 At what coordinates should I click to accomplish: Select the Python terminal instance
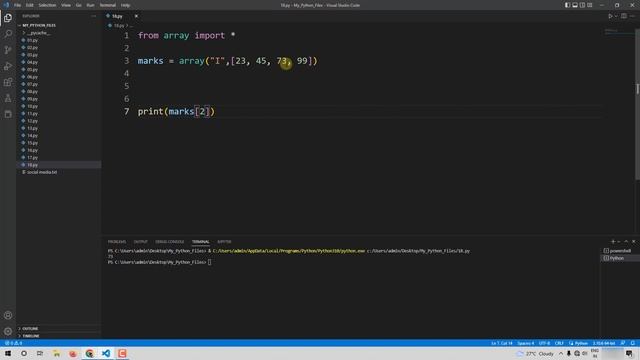pos(620,258)
